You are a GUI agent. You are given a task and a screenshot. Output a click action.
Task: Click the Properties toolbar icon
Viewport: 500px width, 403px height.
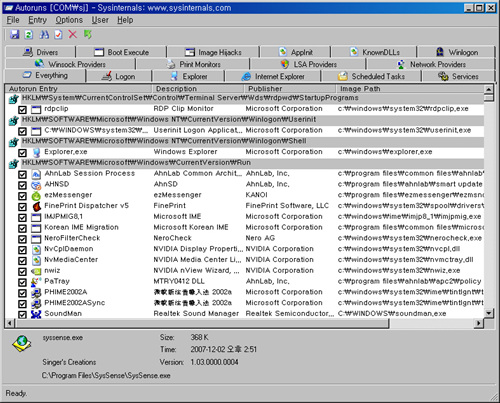[58, 34]
